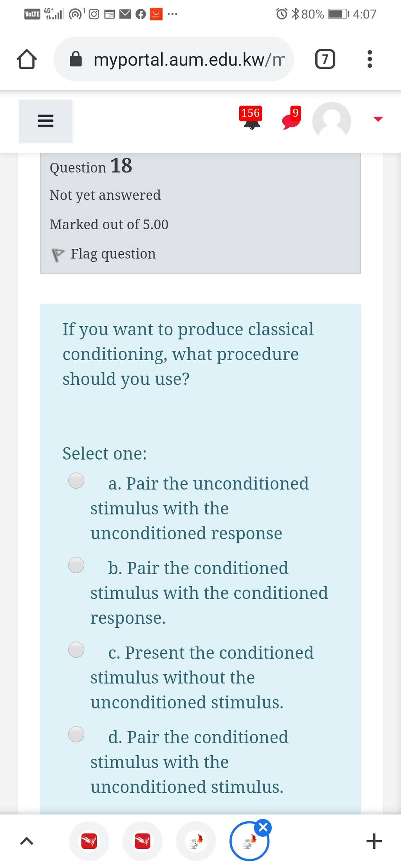Add a new tab with plus icon
401x868 pixels.
click(x=374, y=841)
